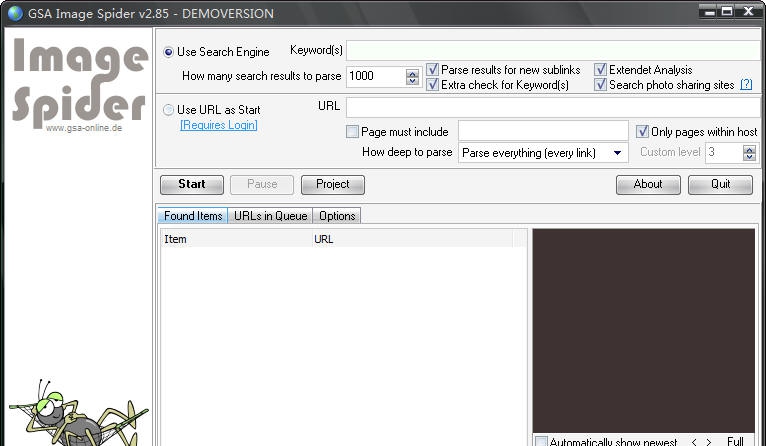This screenshot has height=446, width=766.
Task: Click the URL input field
Action: pos(553,106)
